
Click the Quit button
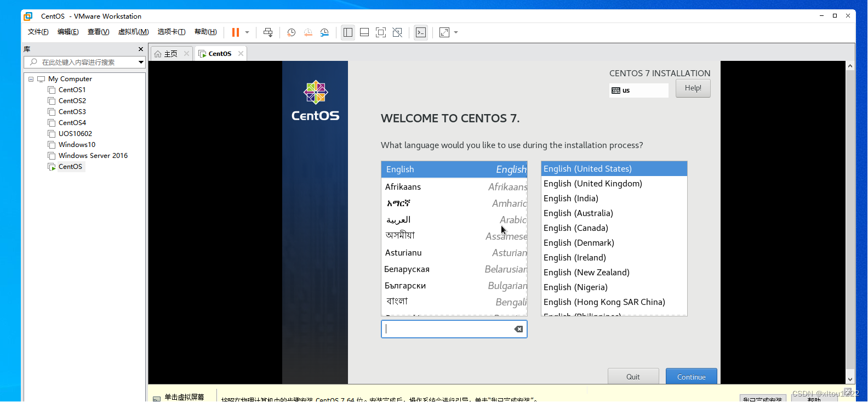(x=633, y=377)
